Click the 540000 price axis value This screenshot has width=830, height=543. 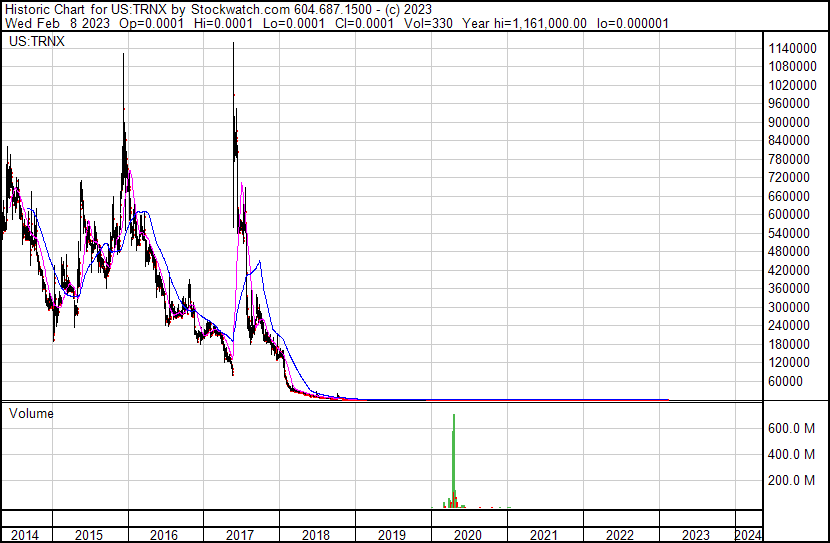coord(789,233)
